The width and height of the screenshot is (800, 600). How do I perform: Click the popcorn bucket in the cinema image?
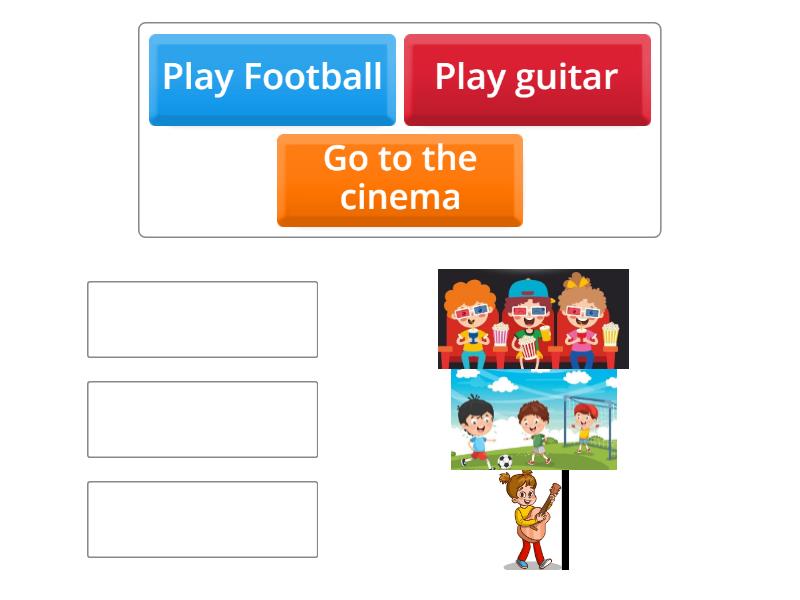(528, 348)
